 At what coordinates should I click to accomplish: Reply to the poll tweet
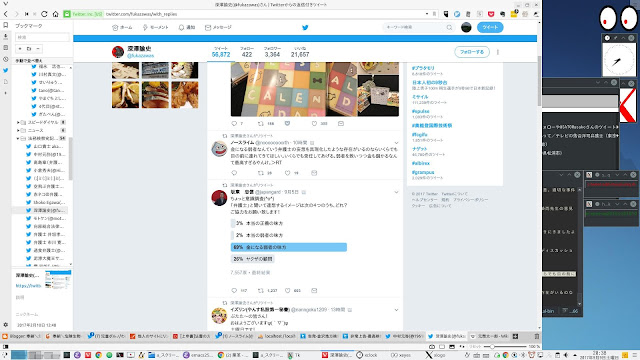(x=234, y=291)
